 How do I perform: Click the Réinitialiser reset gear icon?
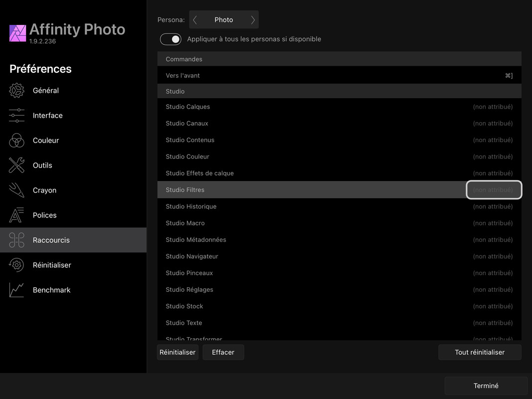(x=16, y=265)
